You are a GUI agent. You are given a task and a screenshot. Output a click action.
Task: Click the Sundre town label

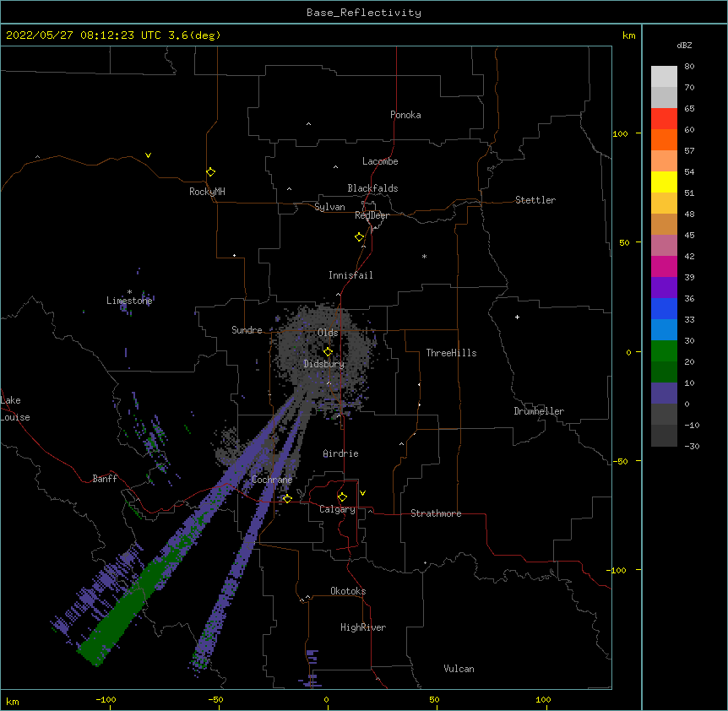coord(247,330)
